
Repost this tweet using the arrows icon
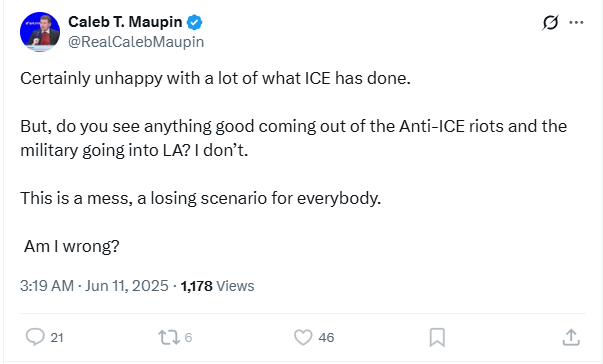(x=169, y=337)
